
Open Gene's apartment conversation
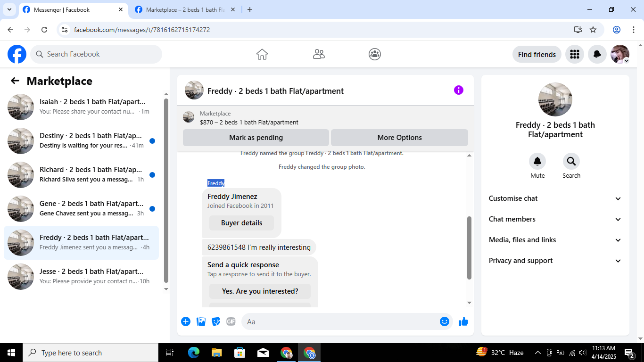coord(81,209)
